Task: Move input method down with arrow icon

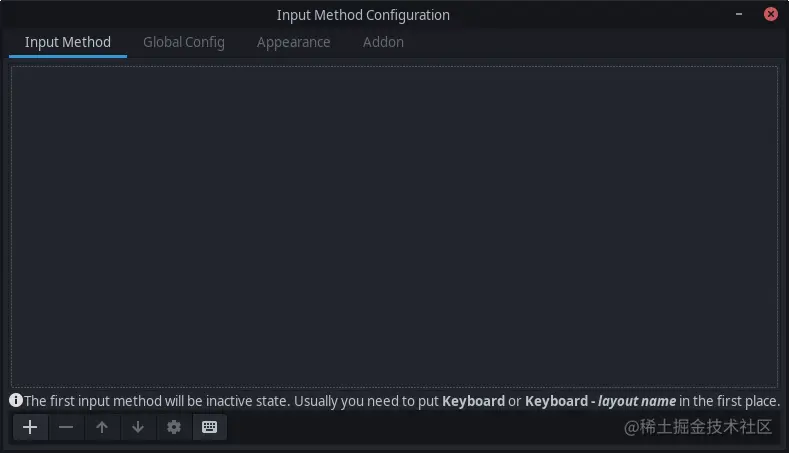Action: (x=138, y=427)
